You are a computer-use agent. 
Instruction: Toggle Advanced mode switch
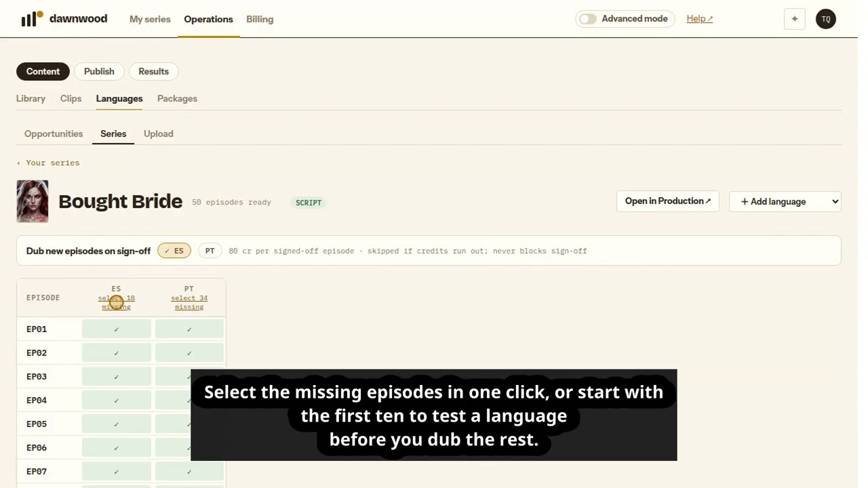pos(588,19)
